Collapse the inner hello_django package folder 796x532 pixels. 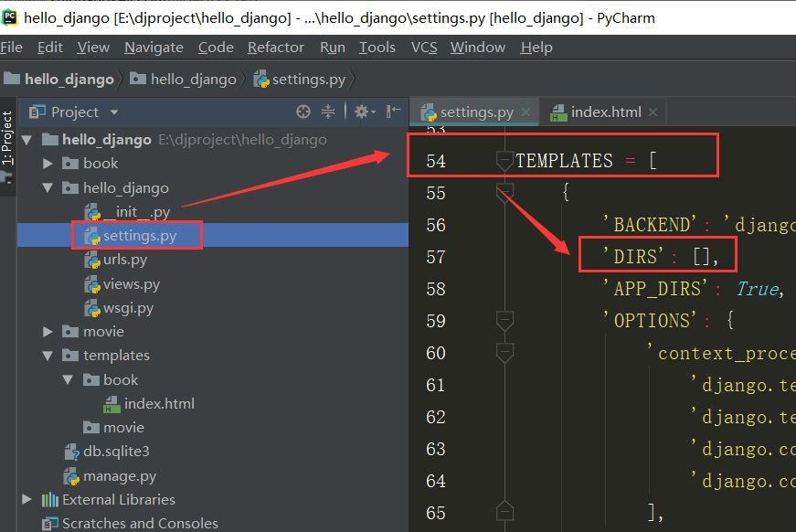coord(48,187)
